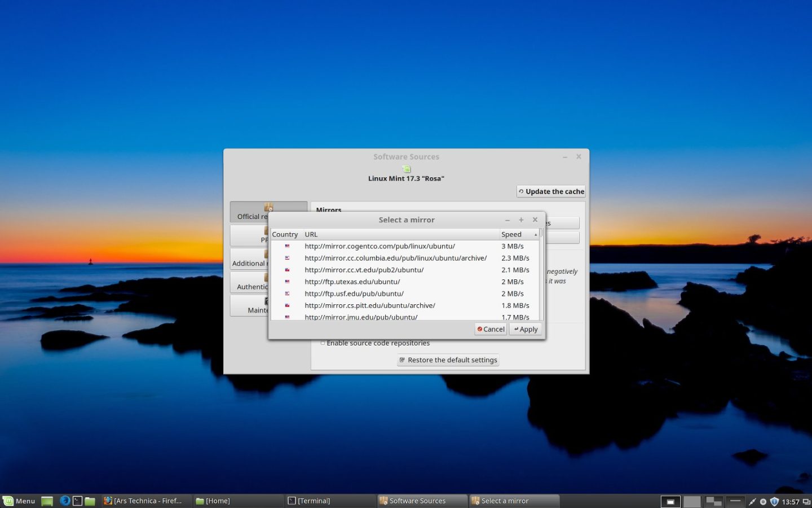Viewport: 812px width, 508px height.
Task: Click the pen tablet icon in the tray
Action: [753, 501]
